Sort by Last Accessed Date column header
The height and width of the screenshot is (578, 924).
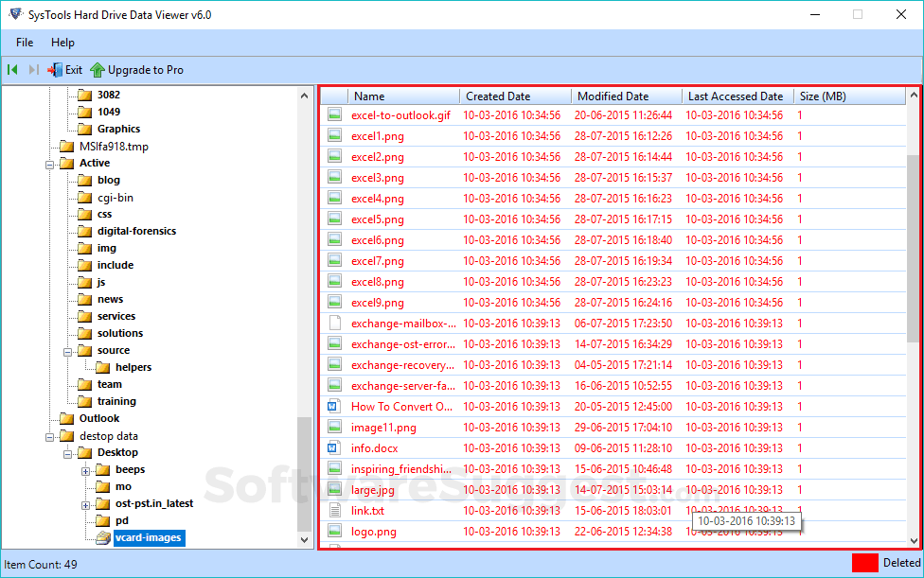point(737,96)
